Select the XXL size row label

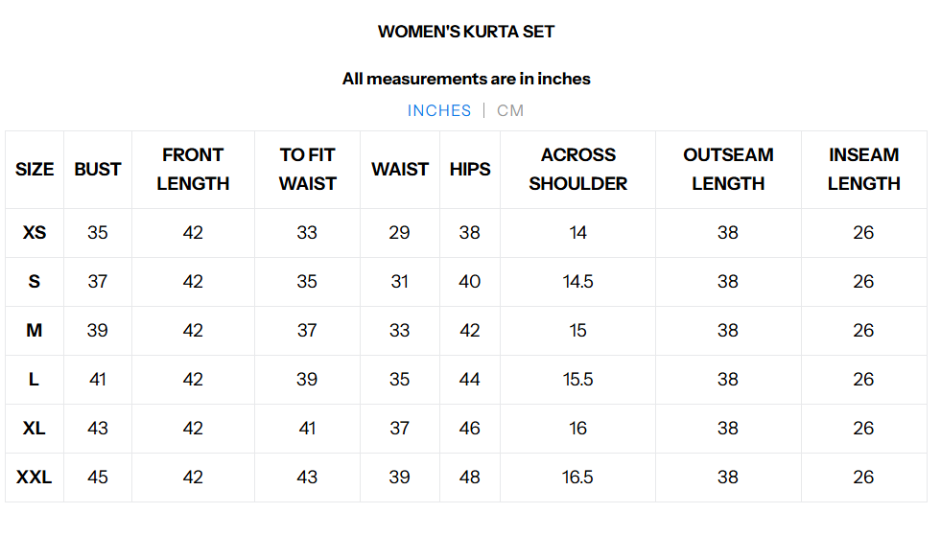click(x=35, y=478)
